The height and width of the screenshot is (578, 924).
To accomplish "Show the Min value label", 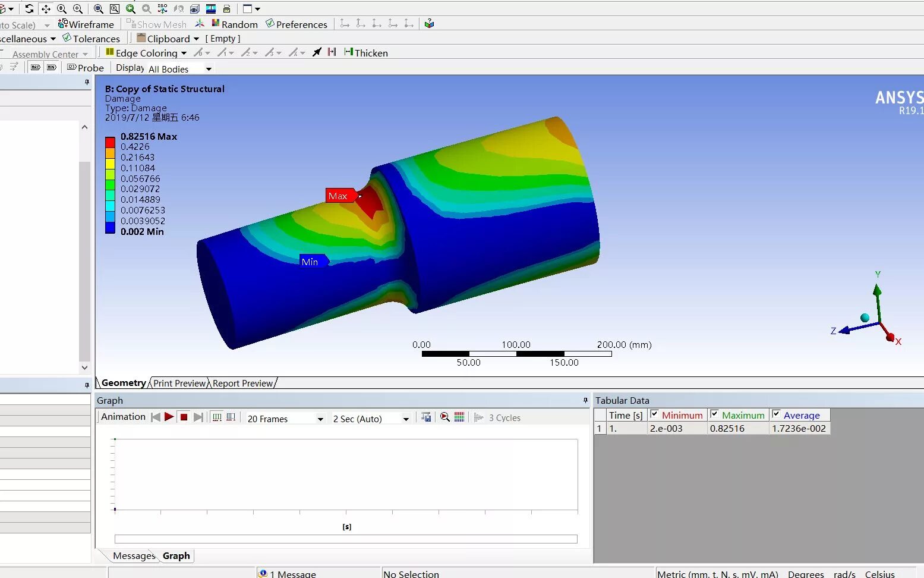I will 52,68.
